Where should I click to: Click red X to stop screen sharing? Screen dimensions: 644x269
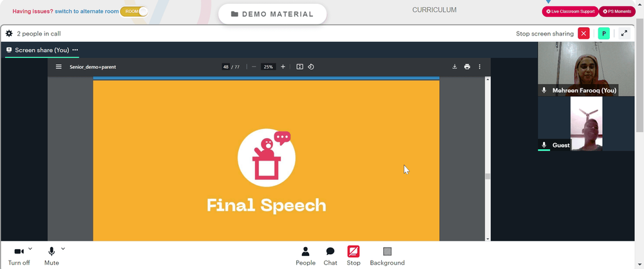(583, 34)
